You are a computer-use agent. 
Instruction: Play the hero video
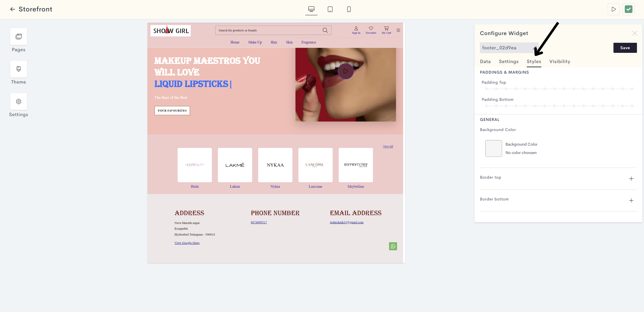[346, 71]
